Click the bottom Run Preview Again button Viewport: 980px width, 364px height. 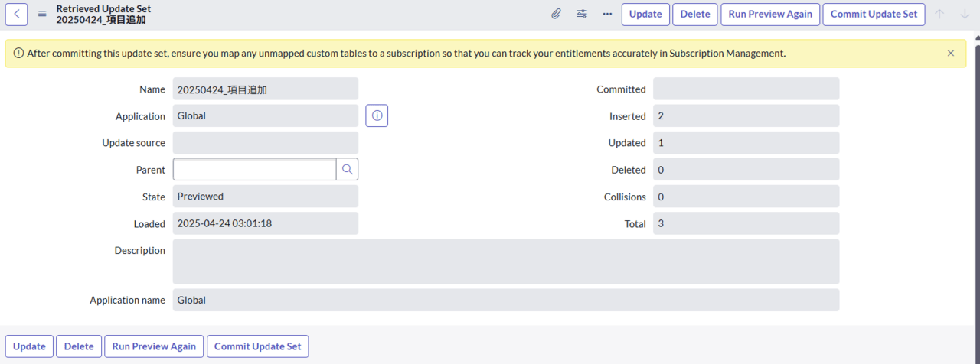point(154,346)
